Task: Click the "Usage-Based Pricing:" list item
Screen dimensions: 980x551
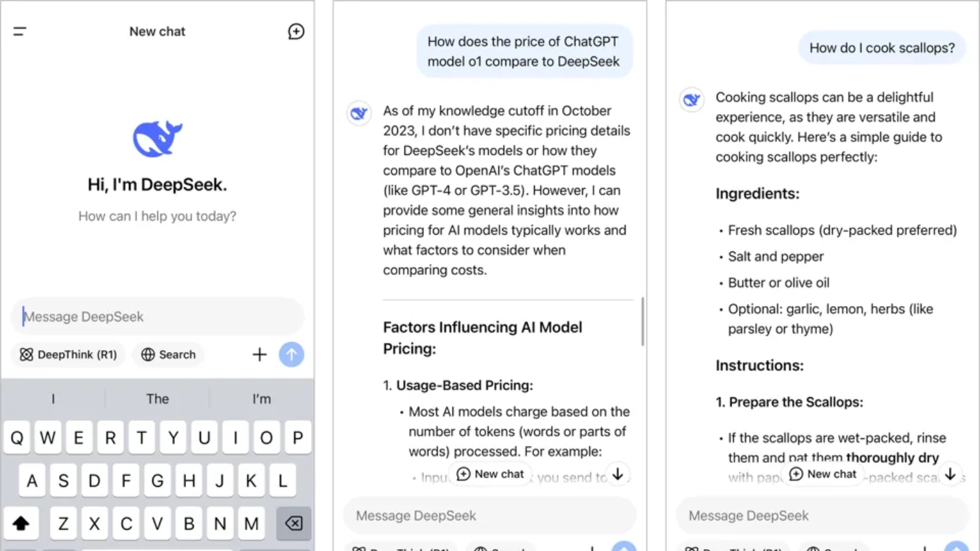Action: click(464, 385)
